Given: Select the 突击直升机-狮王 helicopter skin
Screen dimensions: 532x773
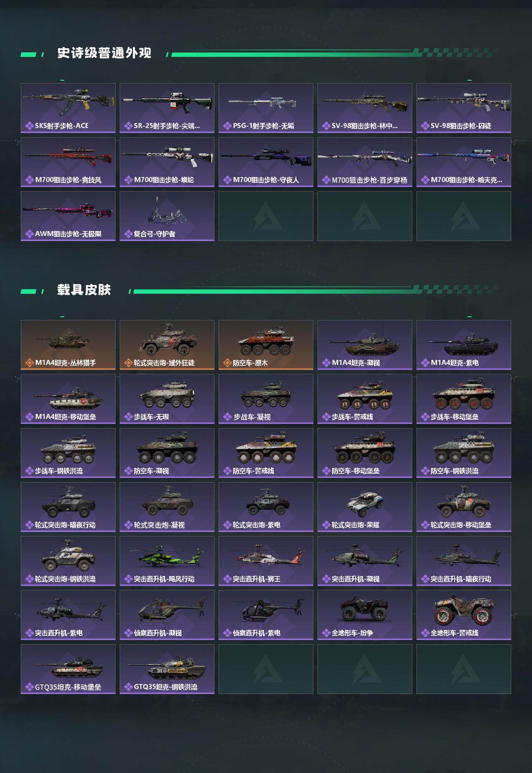Looking at the screenshot, I should (x=266, y=561).
